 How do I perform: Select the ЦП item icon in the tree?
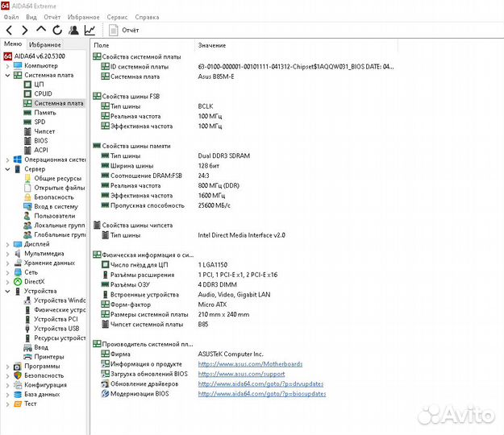(x=27, y=85)
